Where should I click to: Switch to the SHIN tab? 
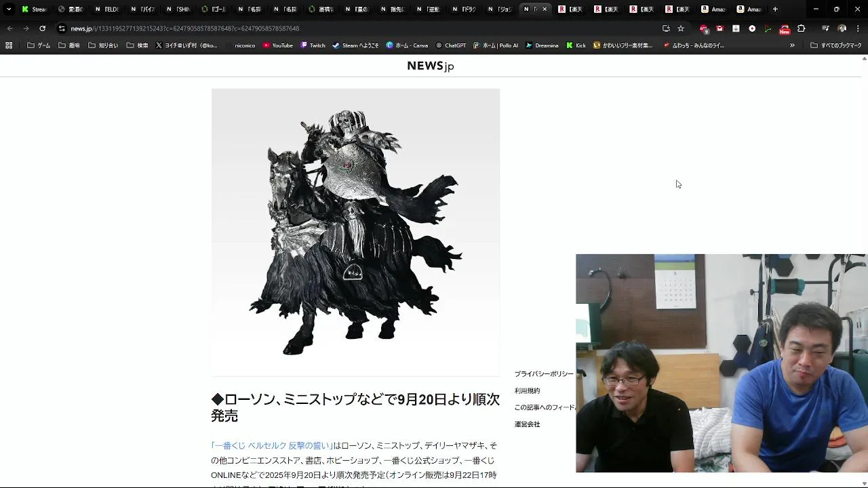point(178,9)
